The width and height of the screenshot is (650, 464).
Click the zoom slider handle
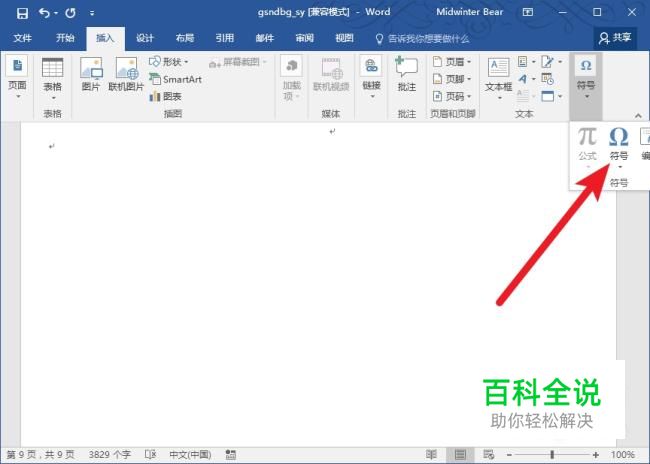[x=552, y=455]
